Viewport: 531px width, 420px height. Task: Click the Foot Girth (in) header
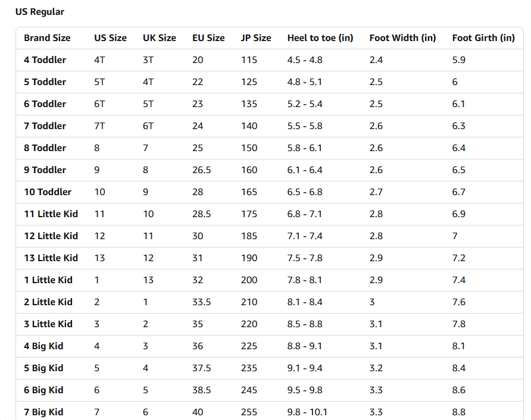pos(483,37)
